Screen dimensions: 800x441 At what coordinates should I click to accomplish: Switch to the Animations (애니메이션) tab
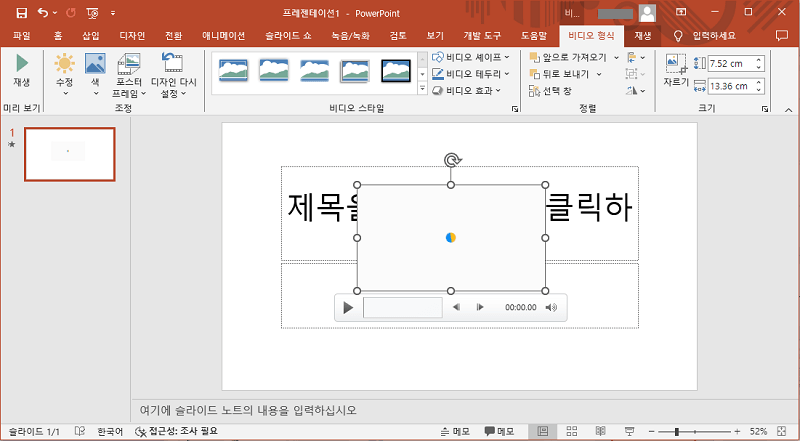(x=223, y=36)
